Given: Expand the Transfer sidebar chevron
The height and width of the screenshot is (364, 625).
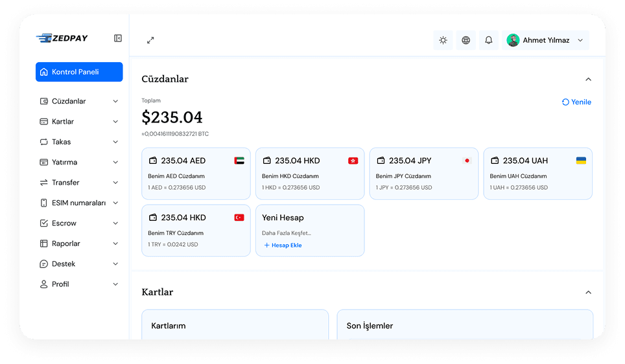Looking at the screenshot, I should point(115,183).
